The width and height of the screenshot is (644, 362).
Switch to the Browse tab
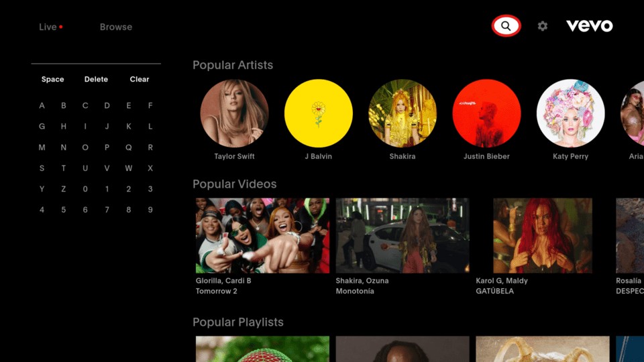coord(116,27)
